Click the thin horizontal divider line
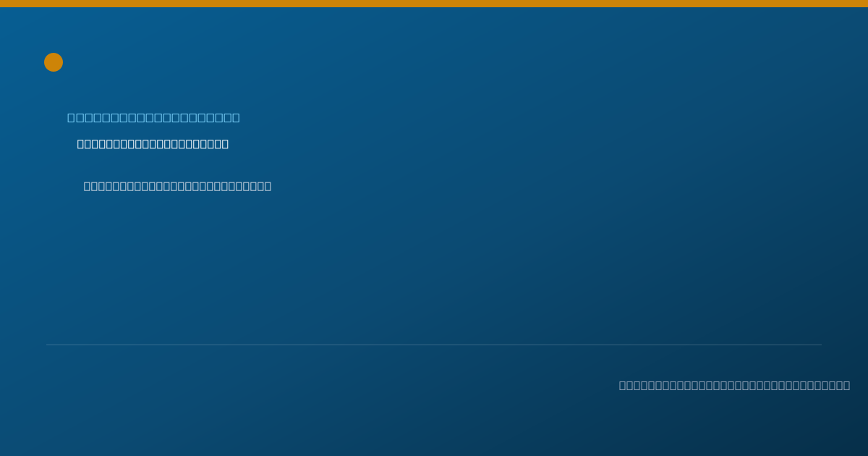 (434, 345)
